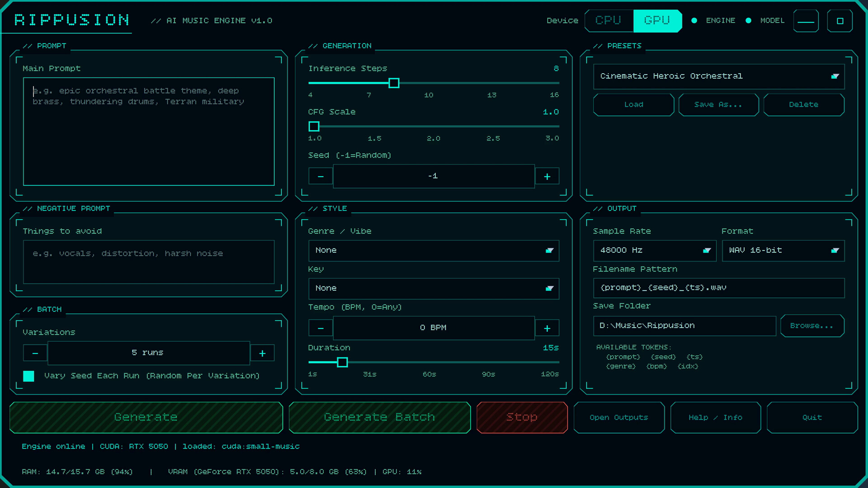Increase the seed value with plus button
Image resolution: width=868 pixels, height=488 pixels.
(547, 176)
